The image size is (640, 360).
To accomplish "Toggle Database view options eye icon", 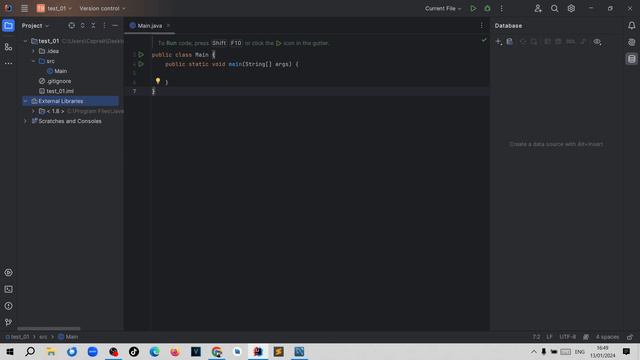I will pyautogui.click(x=597, y=42).
